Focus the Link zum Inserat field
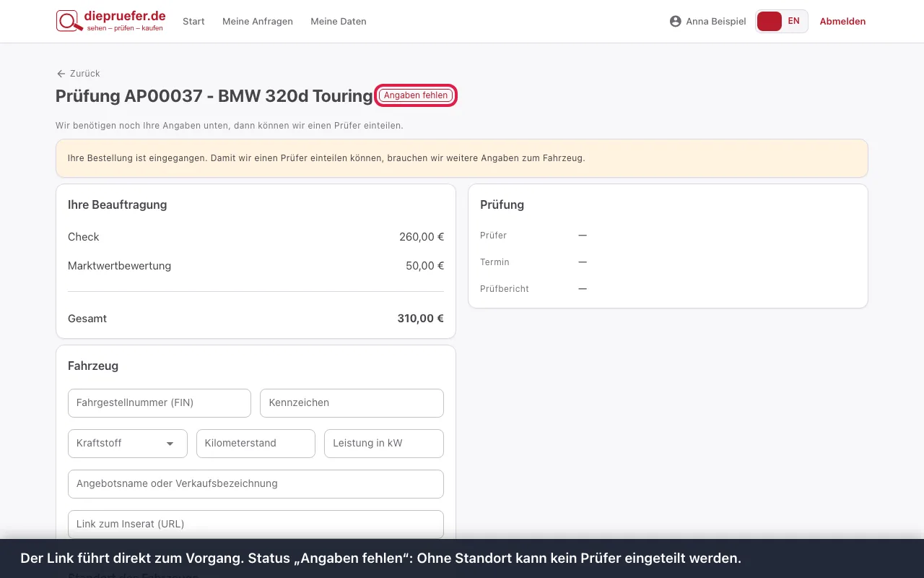 coord(256,525)
